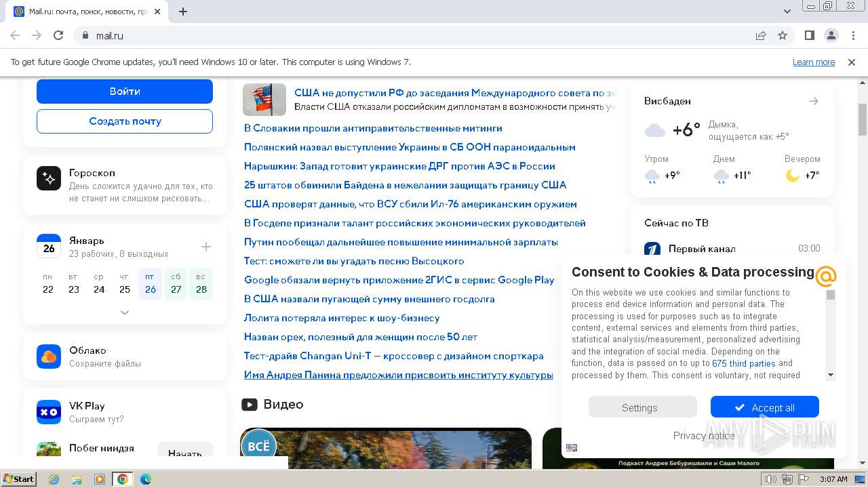This screenshot has height=488, width=868.
Task: Open the ВСЁ video thumbnail
Action: (x=386, y=448)
